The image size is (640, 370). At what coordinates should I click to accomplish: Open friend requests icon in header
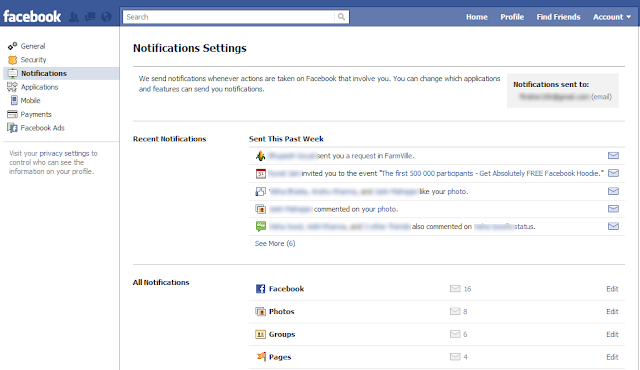click(x=73, y=17)
